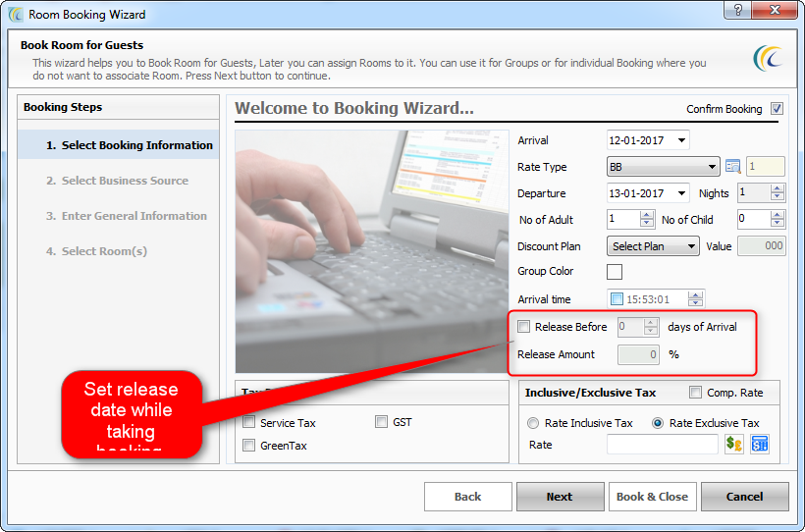Viewport: 805px width, 532px height.
Task: Decrease the No of Adult count
Action: click(x=647, y=224)
